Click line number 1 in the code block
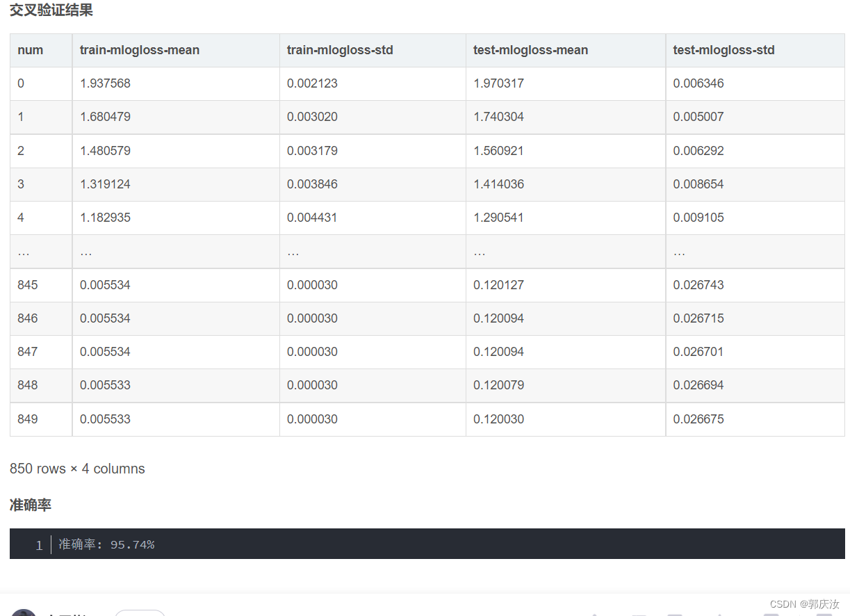The height and width of the screenshot is (616, 850). [39, 545]
